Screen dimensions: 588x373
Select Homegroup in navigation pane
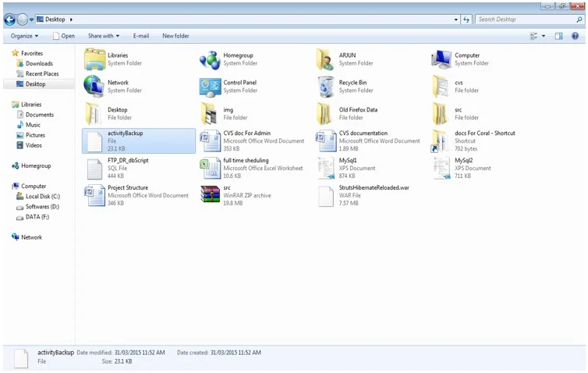36,166
